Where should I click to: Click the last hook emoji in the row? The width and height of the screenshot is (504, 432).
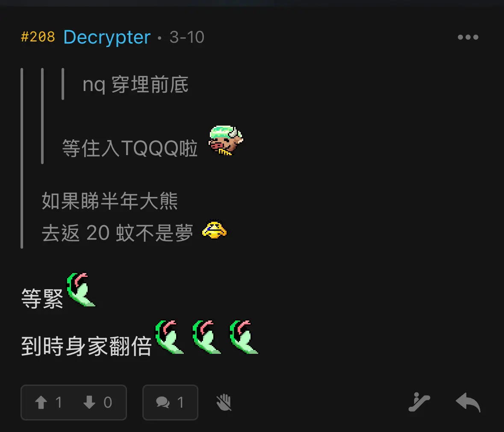(x=244, y=337)
